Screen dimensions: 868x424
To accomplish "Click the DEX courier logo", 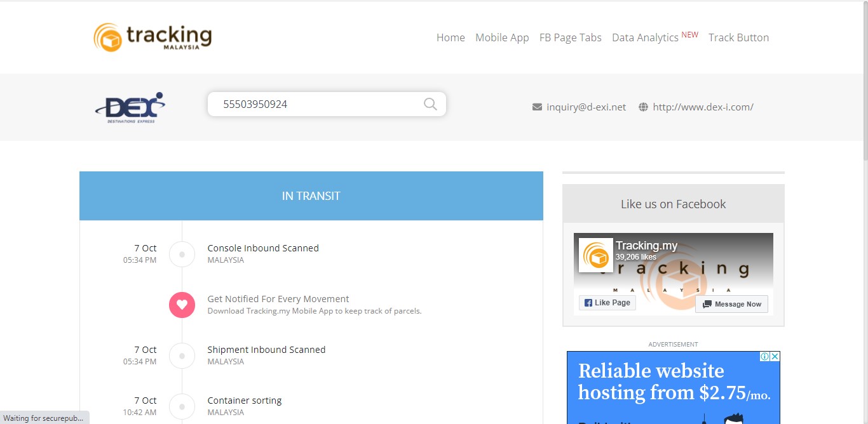I will tap(130, 107).
